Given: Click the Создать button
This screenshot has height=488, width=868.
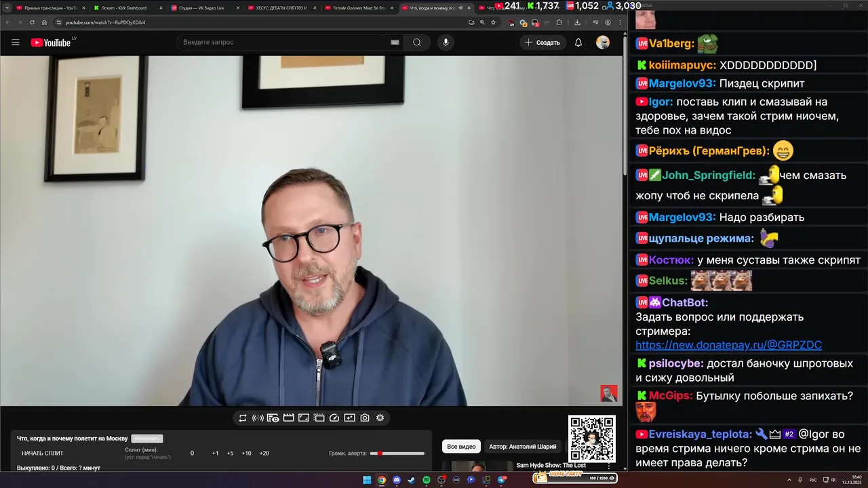Looking at the screenshot, I should (x=542, y=42).
